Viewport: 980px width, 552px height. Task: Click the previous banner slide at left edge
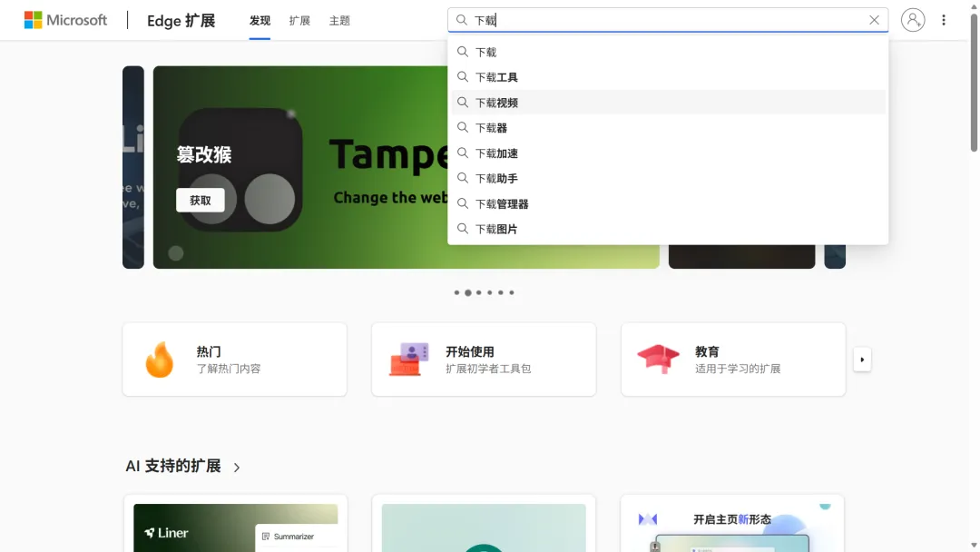[133, 168]
